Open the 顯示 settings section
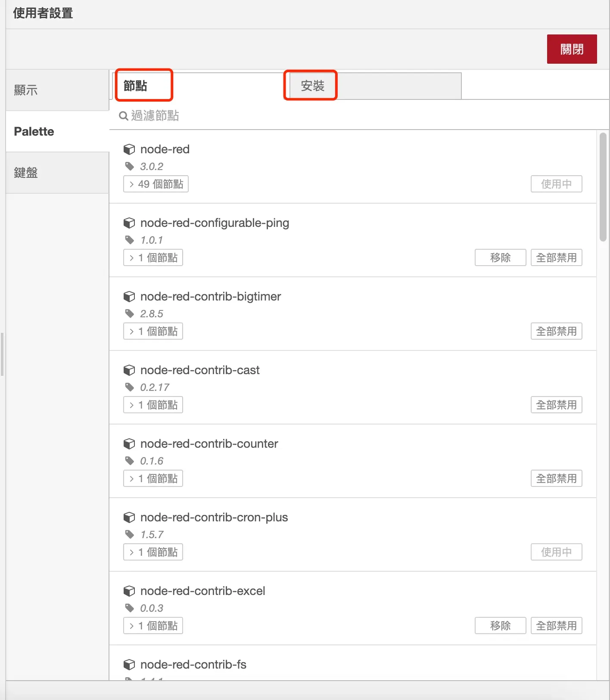This screenshot has height=700, width=610. point(57,90)
